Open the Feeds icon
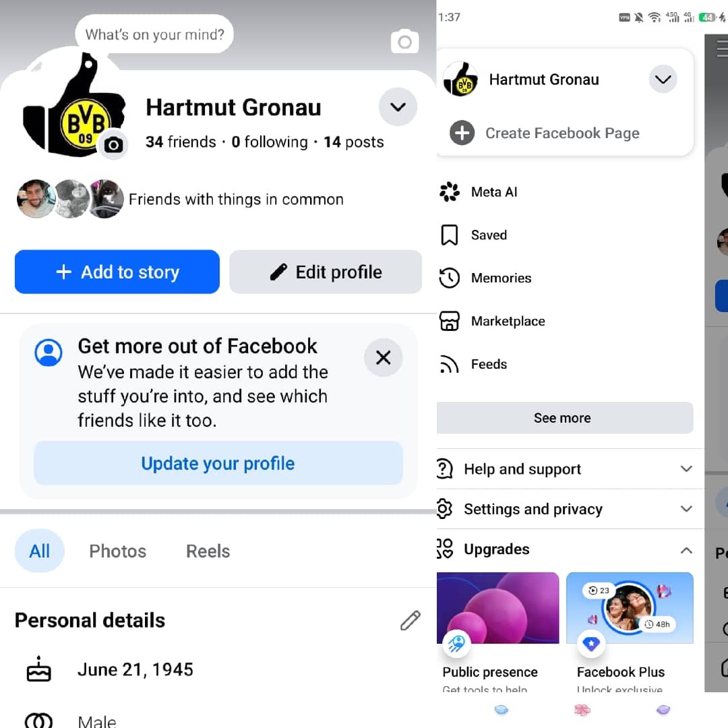This screenshot has width=728, height=728. (449, 364)
